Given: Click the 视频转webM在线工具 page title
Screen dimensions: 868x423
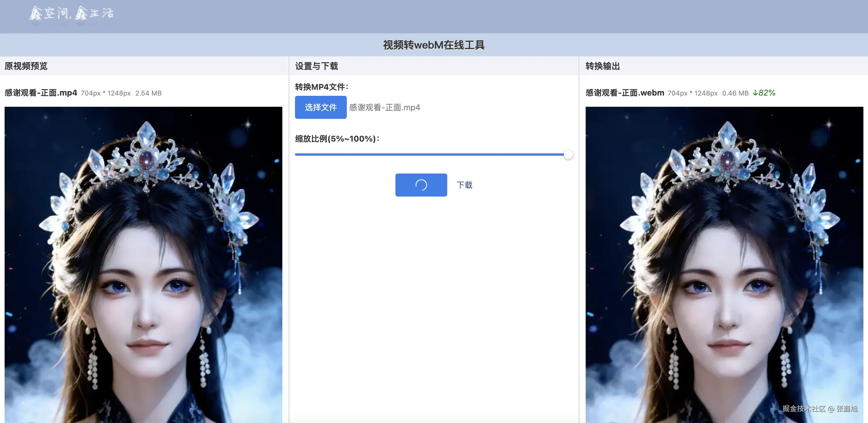Looking at the screenshot, I should 434,44.
